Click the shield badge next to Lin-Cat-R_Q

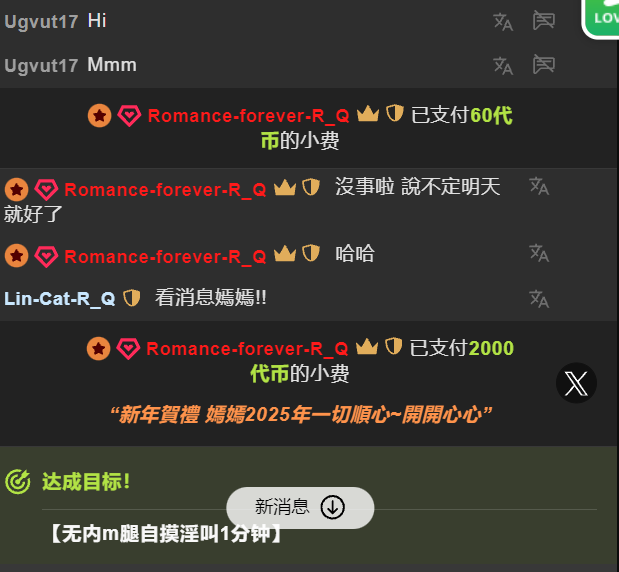pyautogui.click(x=131, y=298)
